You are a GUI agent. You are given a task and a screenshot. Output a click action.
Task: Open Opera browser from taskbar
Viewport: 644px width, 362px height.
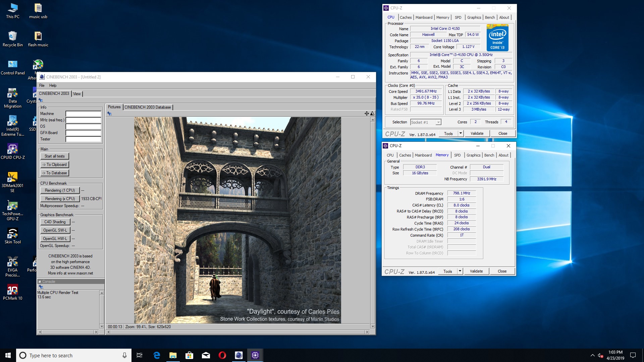[222, 355]
